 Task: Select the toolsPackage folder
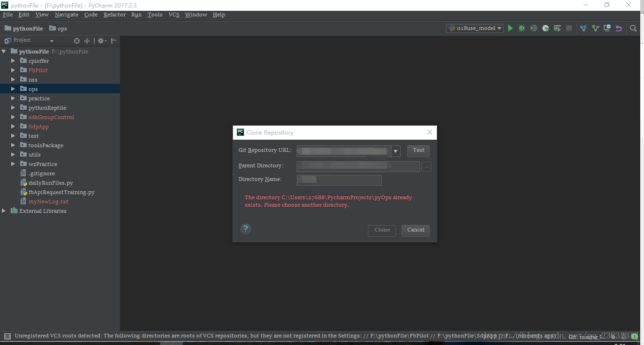click(46, 145)
